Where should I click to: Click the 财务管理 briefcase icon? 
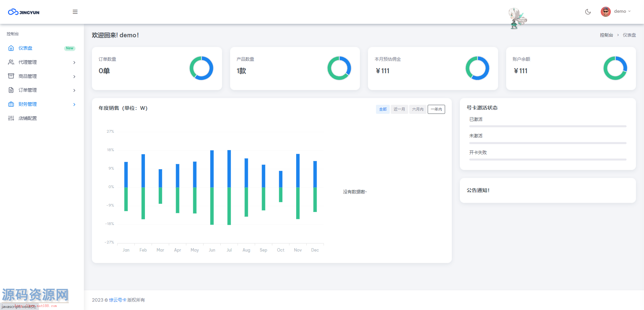pyautogui.click(x=11, y=104)
